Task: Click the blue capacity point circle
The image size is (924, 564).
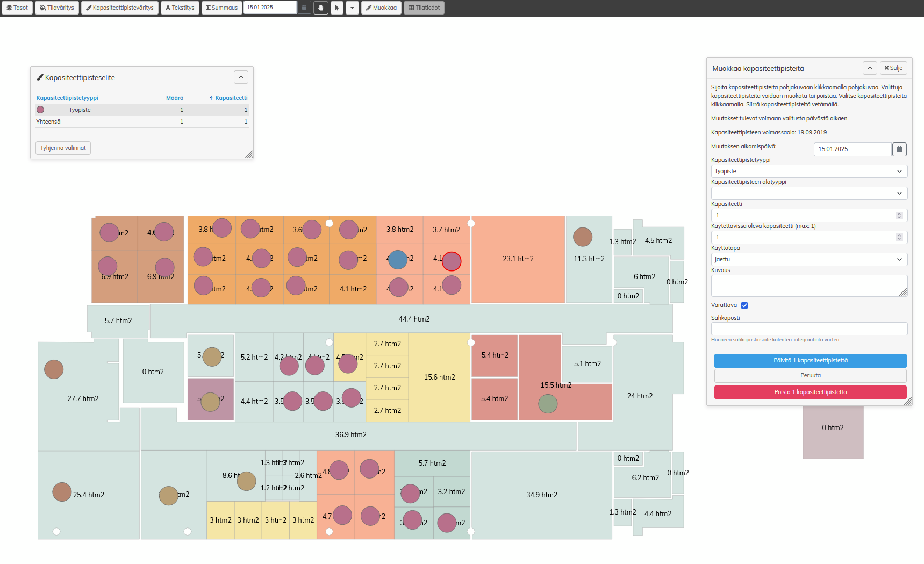Action: click(398, 260)
